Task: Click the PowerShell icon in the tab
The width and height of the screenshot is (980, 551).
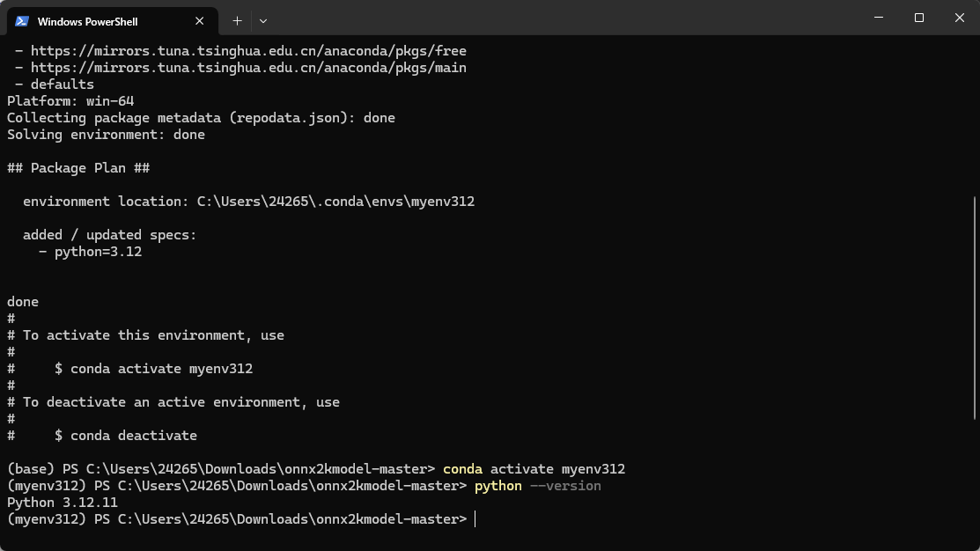Action: click(x=22, y=21)
